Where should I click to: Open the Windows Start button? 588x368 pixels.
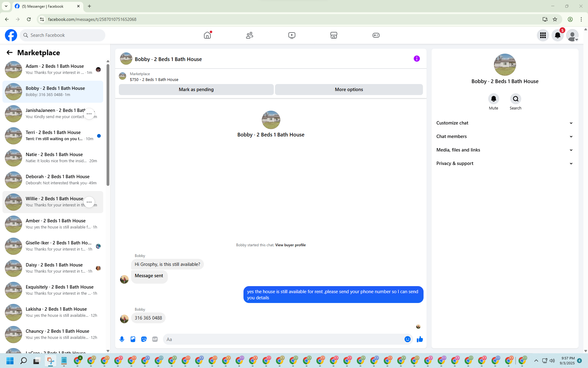coord(10,361)
